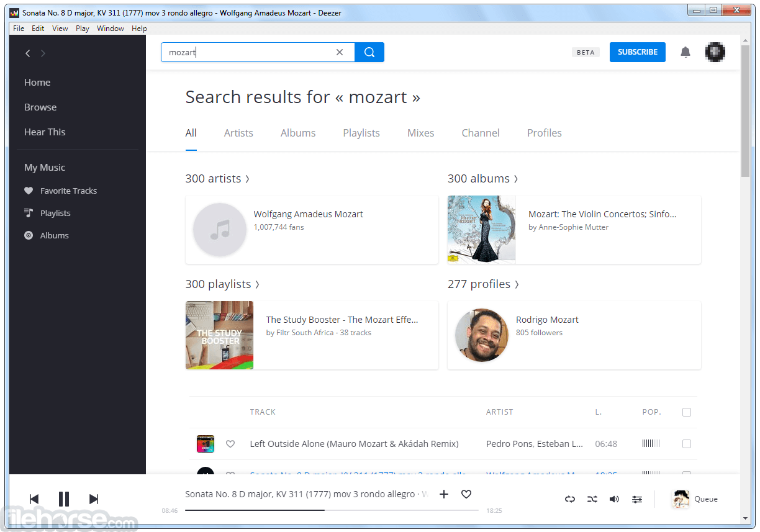Skip to the previous track

pyautogui.click(x=34, y=498)
